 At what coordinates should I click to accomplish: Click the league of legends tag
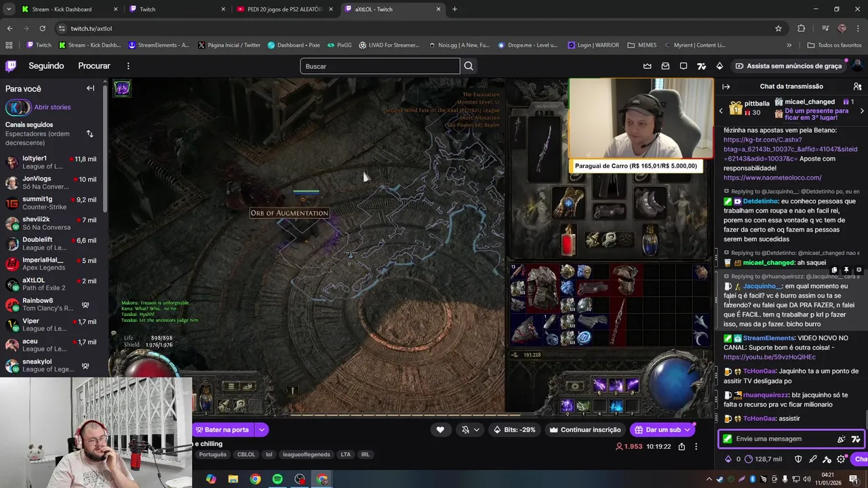(x=307, y=455)
